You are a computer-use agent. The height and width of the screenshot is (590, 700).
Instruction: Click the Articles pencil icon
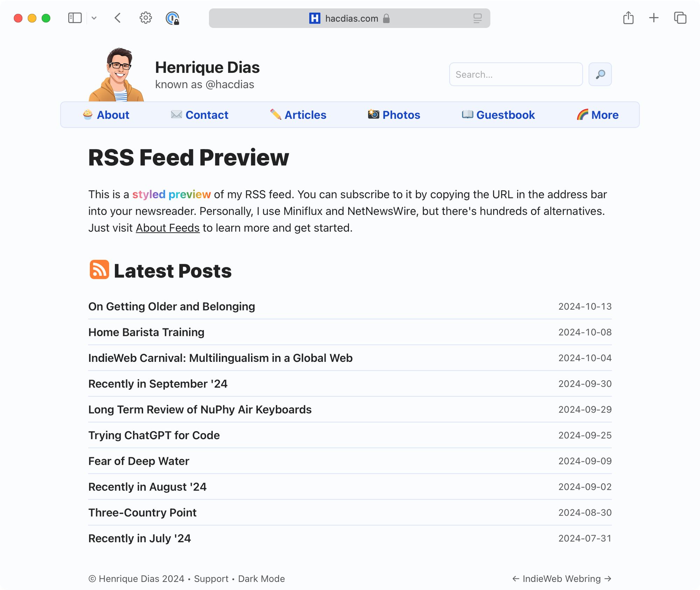(273, 114)
